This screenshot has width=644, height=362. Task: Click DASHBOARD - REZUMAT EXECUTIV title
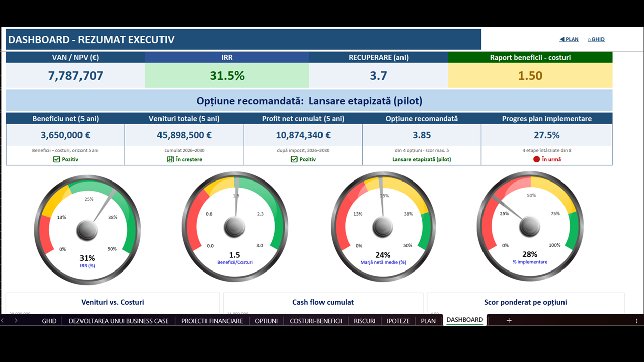point(91,40)
